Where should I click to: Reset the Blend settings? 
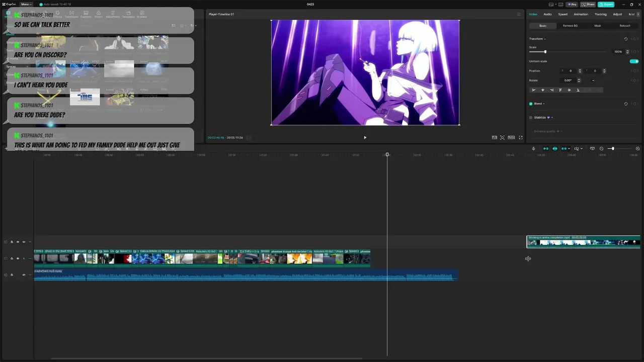626,104
